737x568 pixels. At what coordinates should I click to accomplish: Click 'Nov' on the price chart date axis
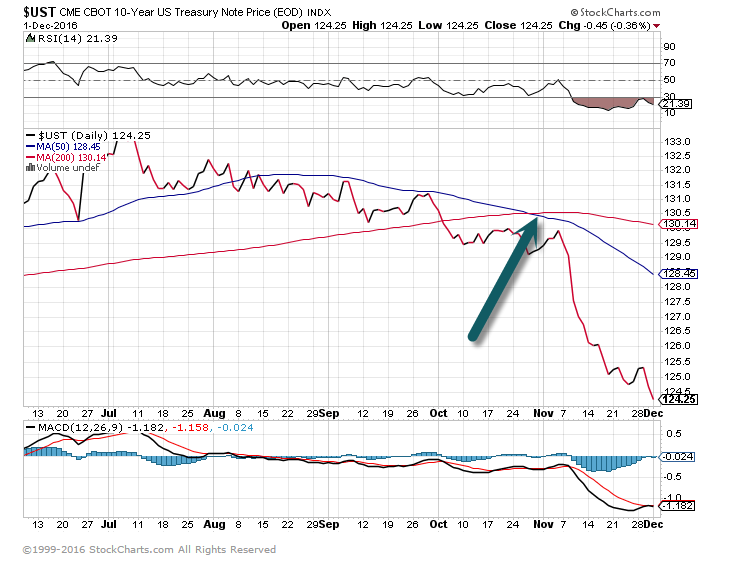tap(543, 413)
